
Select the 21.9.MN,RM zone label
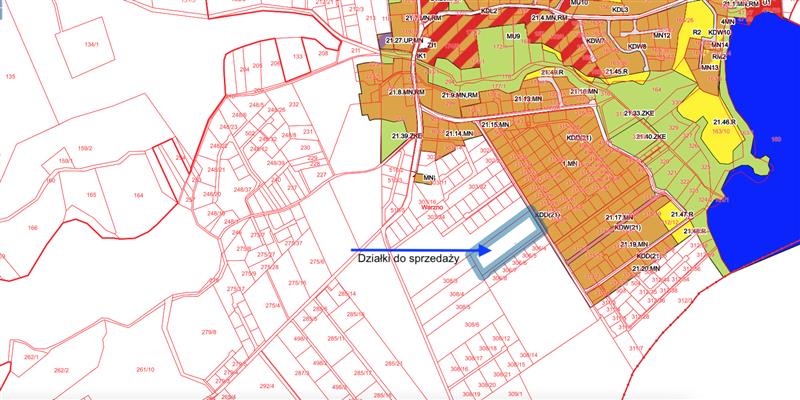point(462,94)
